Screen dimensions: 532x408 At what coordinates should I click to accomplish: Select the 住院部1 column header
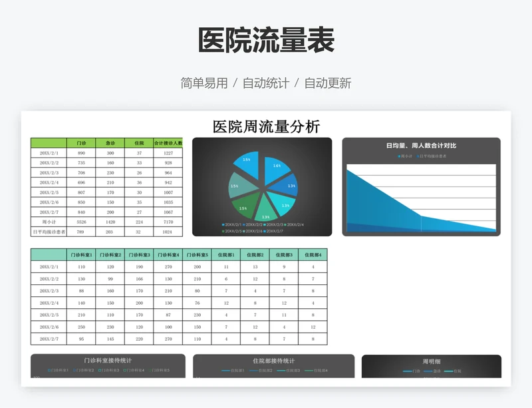226,255
